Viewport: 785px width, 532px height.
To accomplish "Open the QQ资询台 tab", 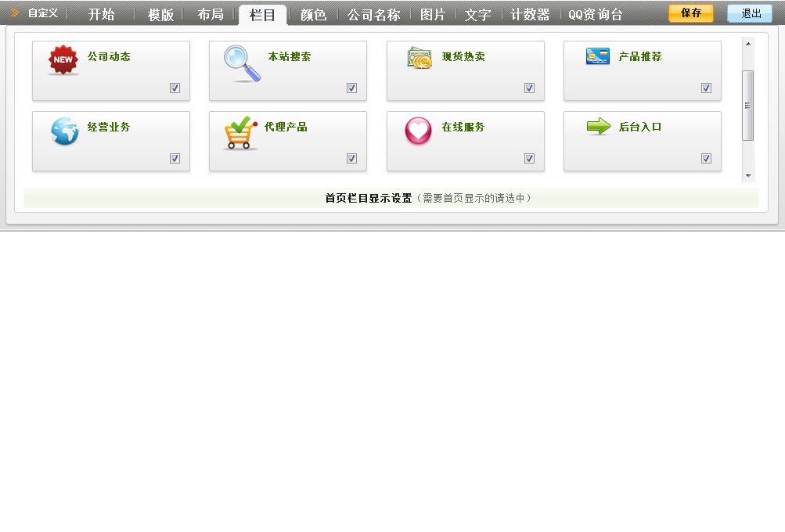I will click(595, 14).
